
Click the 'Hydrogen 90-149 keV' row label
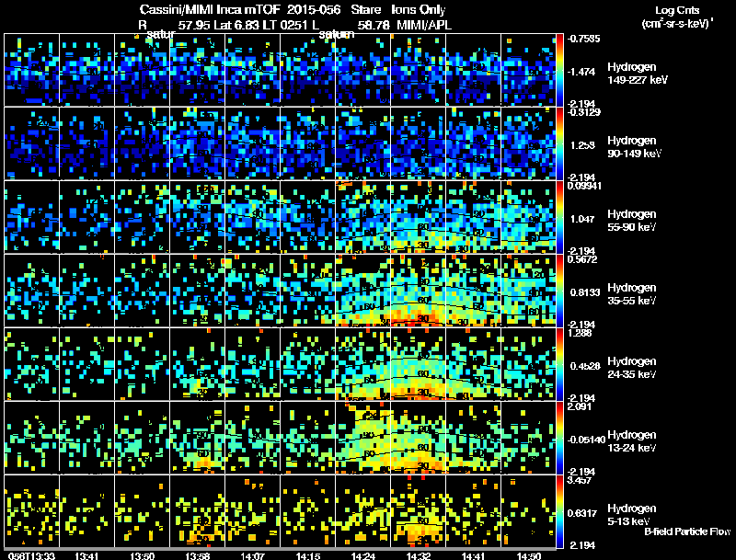pyautogui.click(x=634, y=147)
